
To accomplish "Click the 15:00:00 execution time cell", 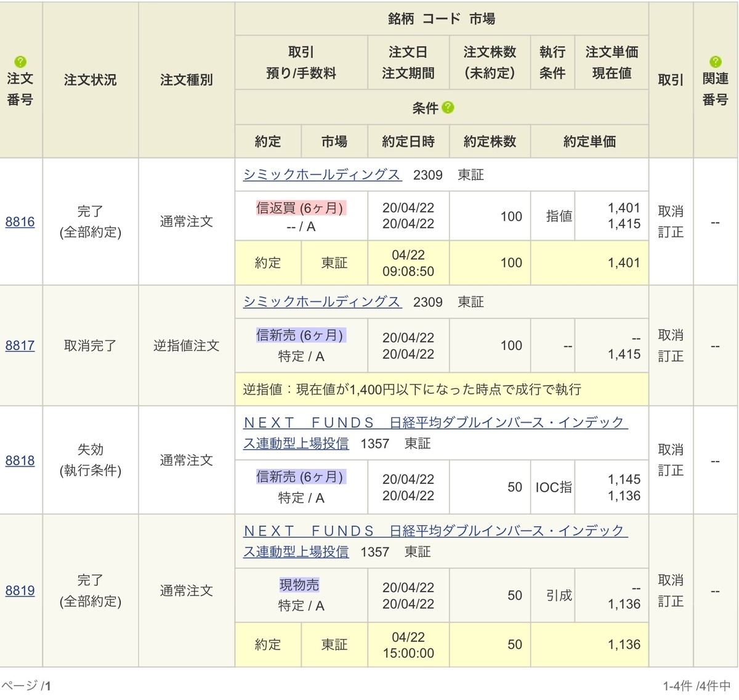I will (408, 645).
